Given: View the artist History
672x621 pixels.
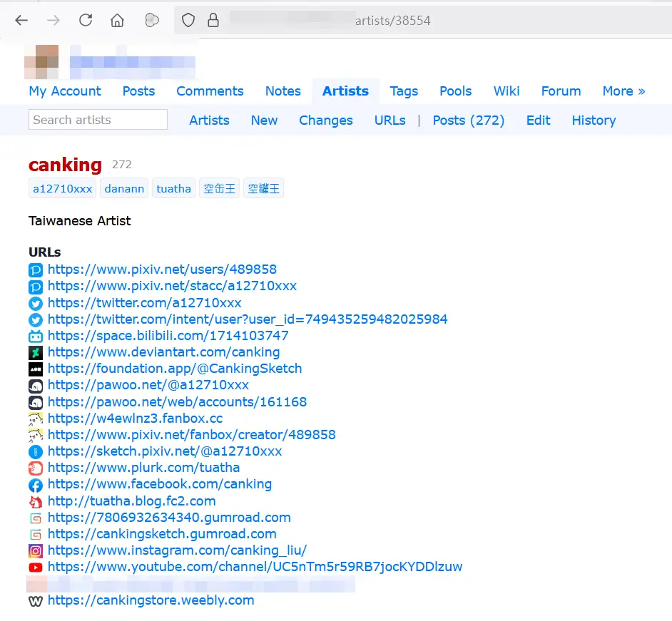Looking at the screenshot, I should (594, 120).
